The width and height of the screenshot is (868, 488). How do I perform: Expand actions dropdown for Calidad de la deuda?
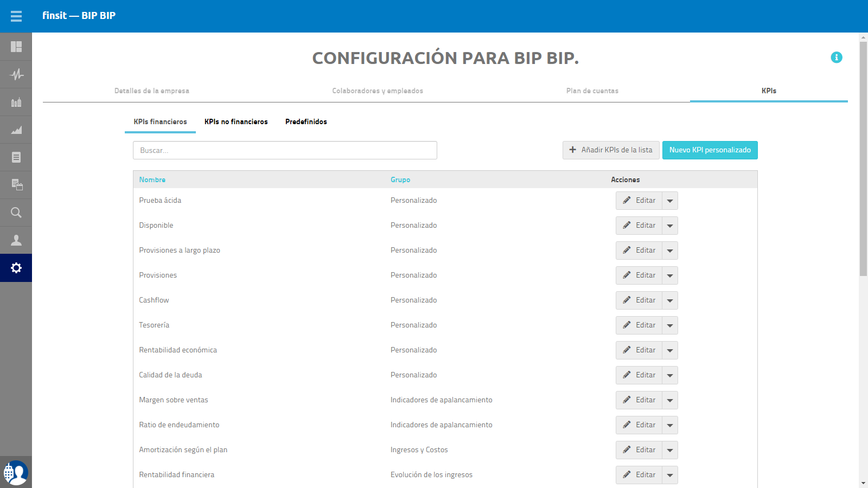click(670, 375)
